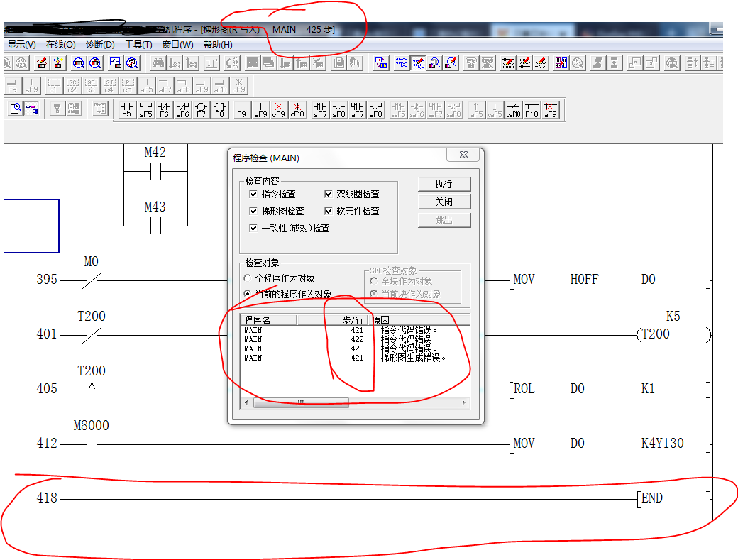Insert normally open contact F5
Viewport: 738px width, 560px height.
[x=127, y=109]
